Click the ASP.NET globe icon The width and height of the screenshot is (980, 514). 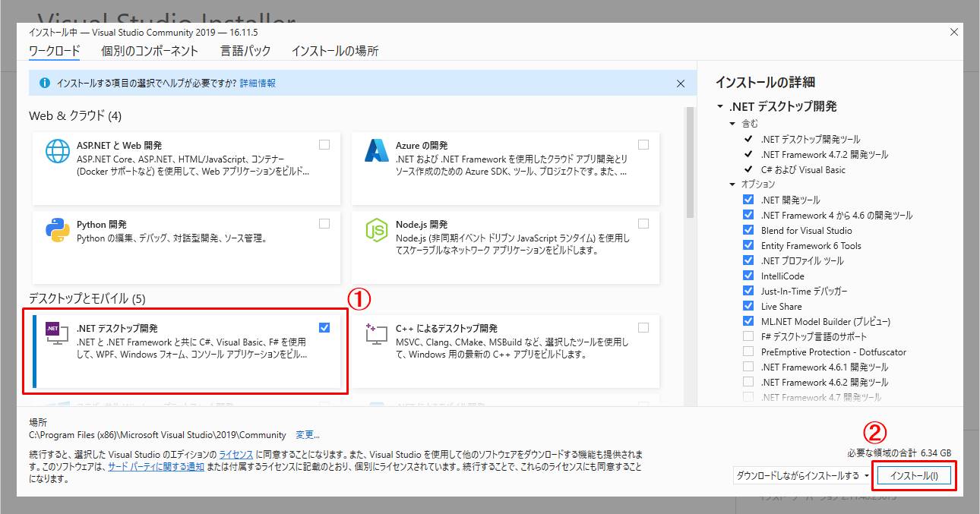pyautogui.click(x=58, y=153)
